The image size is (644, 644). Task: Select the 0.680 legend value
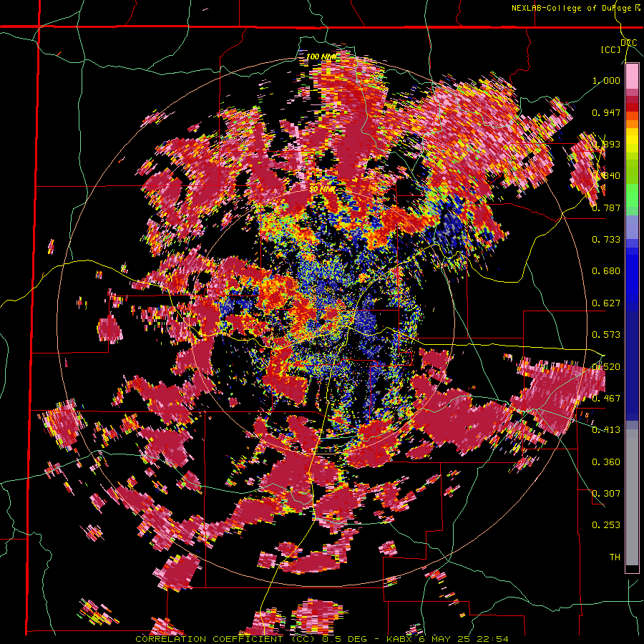(x=606, y=271)
